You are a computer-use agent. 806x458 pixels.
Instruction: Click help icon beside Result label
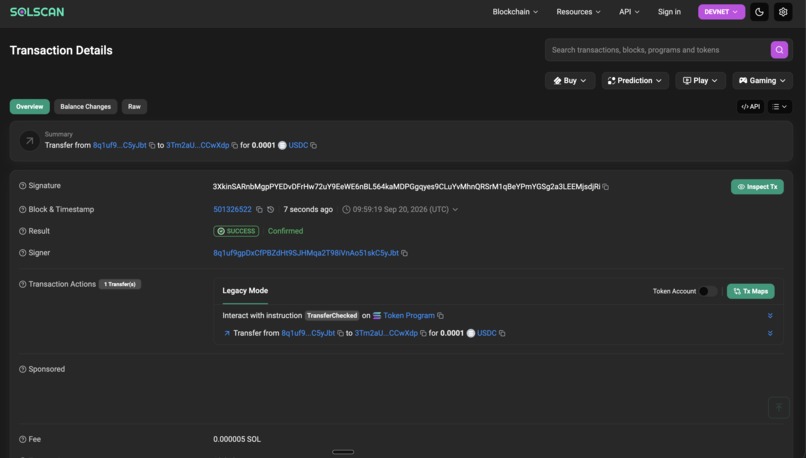pos(23,231)
